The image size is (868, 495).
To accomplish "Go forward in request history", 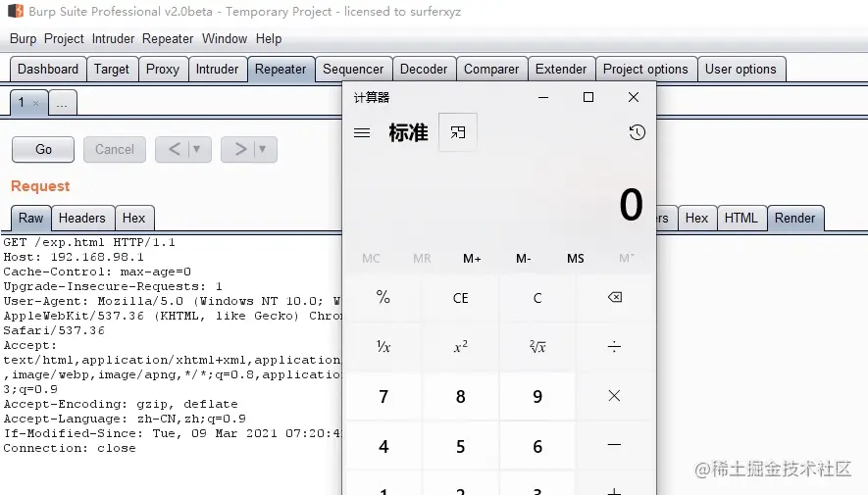I will (239, 149).
